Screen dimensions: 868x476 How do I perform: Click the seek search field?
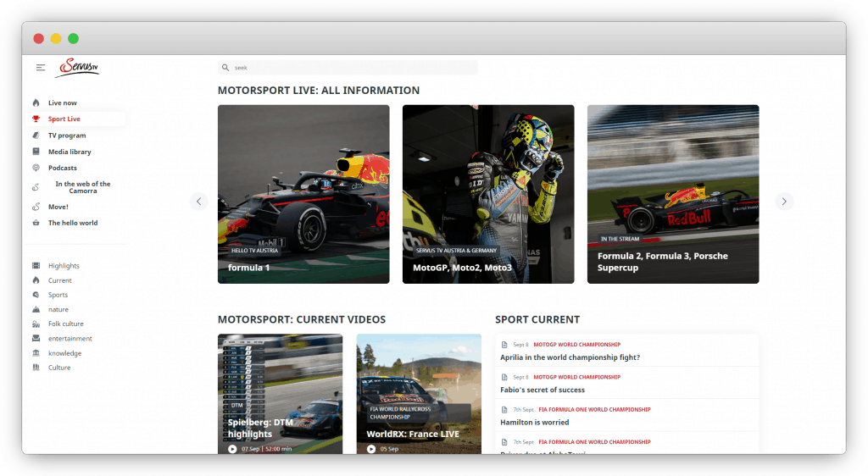(348, 68)
